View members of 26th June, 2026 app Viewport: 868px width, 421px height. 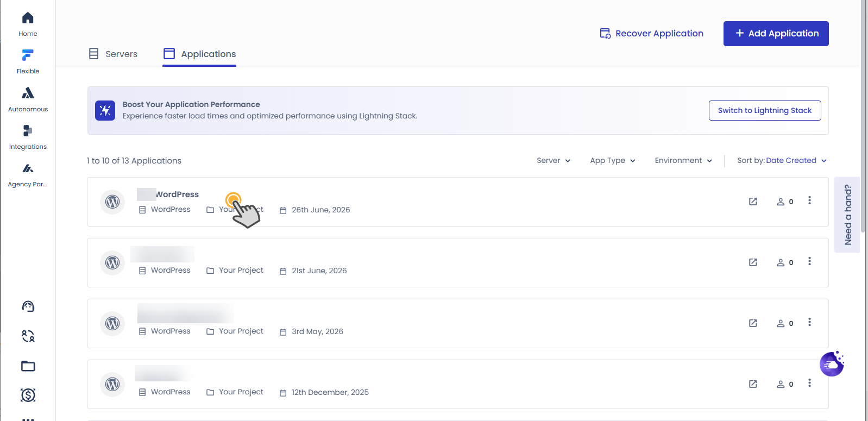pyautogui.click(x=785, y=202)
